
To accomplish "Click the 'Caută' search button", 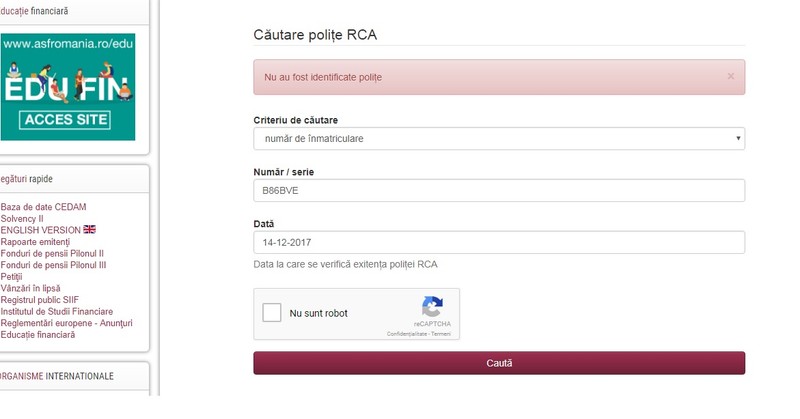I will tap(499, 363).
